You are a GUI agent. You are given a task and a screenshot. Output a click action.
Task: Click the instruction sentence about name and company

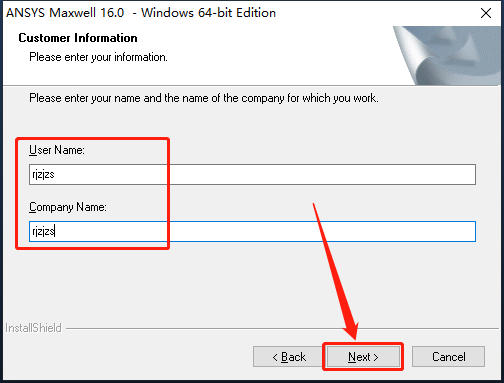click(x=204, y=98)
